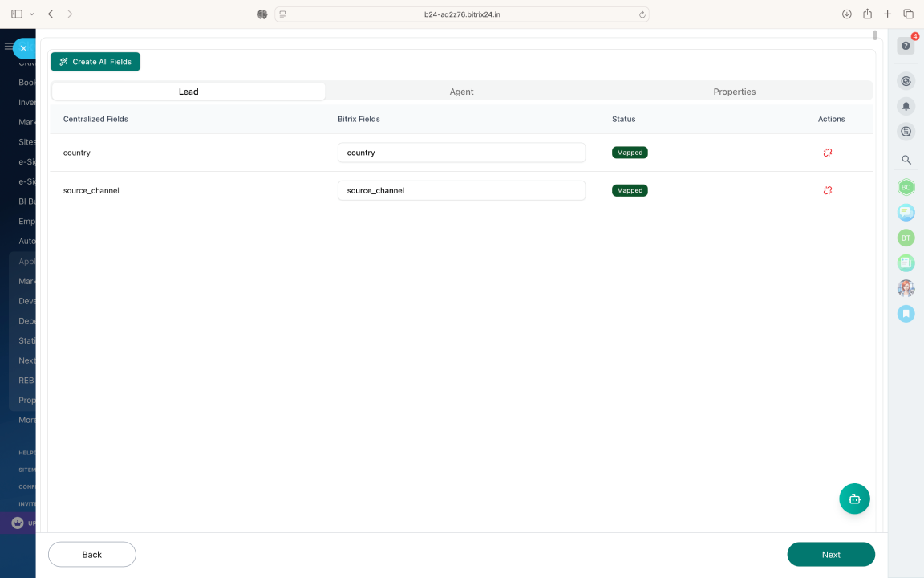The height and width of the screenshot is (578, 924).
Task: Open the chatbot assistant floating button
Action: [854, 499]
